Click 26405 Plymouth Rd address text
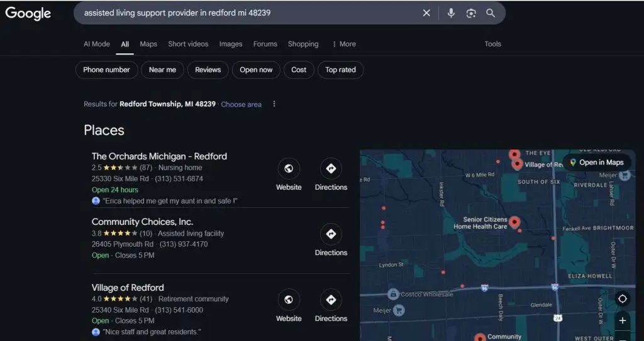Viewport: 644px width, 341px height. point(123,244)
